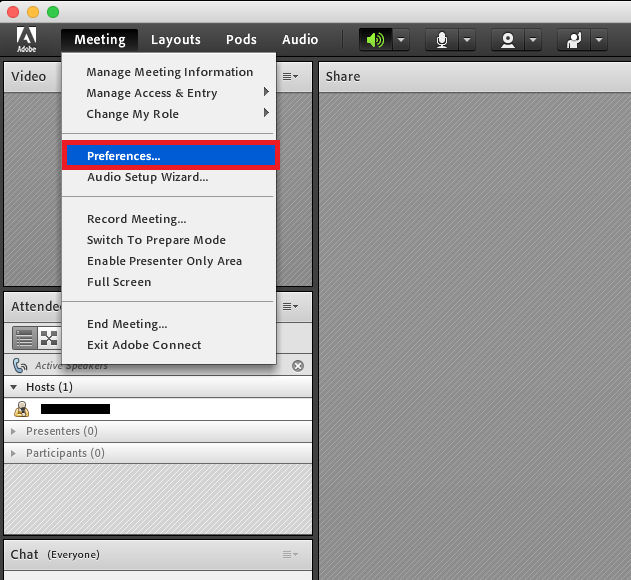Maximize the window with green button
Screen dimensions: 631x580
tap(53, 12)
